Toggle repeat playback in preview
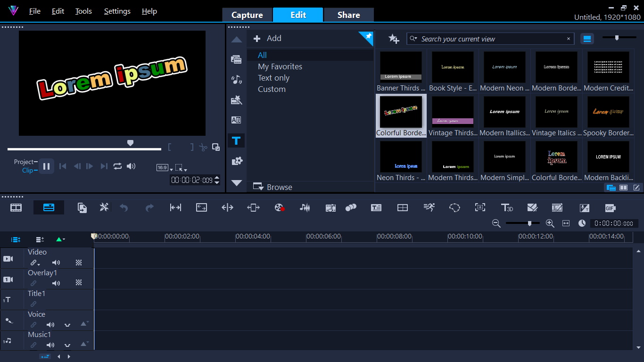The width and height of the screenshot is (644, 362). pos(117,166)
